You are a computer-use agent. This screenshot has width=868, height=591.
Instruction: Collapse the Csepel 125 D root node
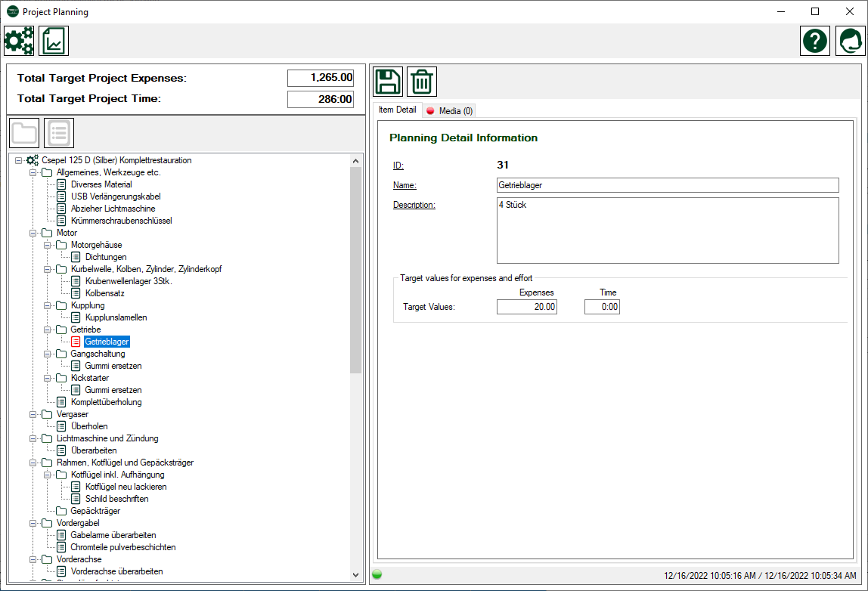coord(18,160)
